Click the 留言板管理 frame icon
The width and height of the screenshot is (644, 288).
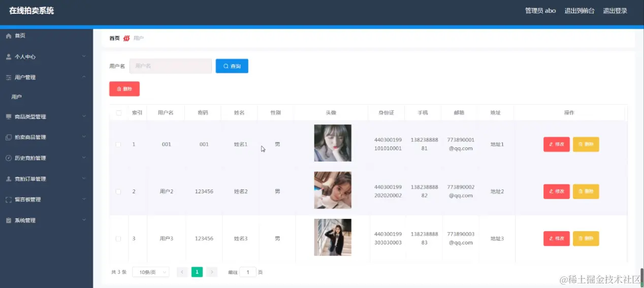tap(8, 200)
